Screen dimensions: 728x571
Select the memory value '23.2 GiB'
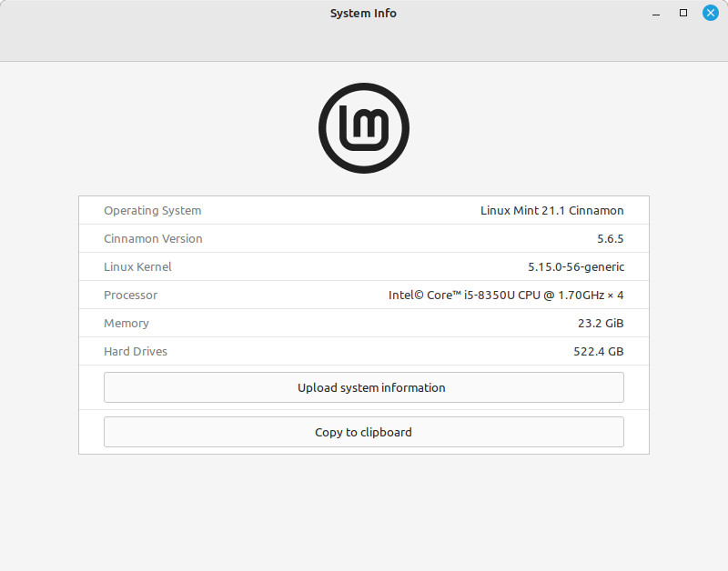click(x=601, y=324)
